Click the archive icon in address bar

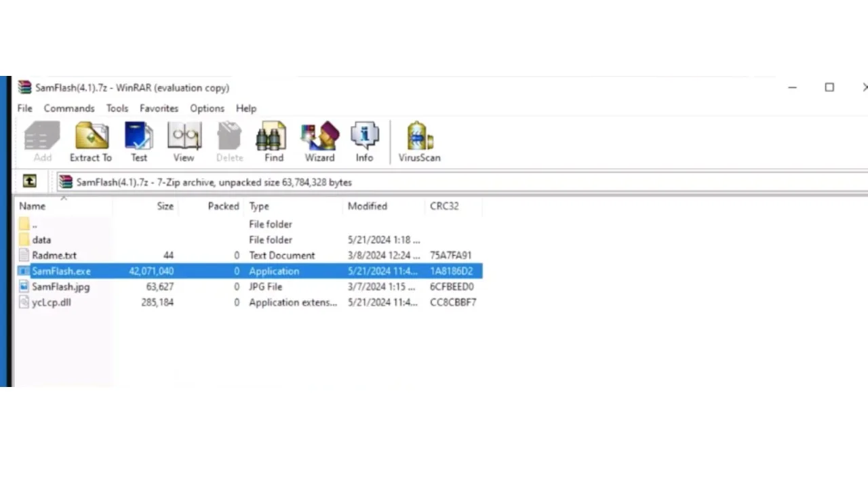(66, 182)
